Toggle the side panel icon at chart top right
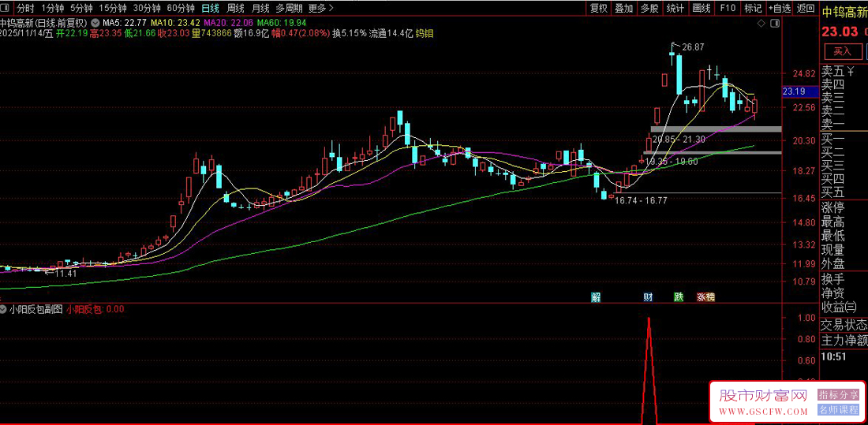 pos(774,23)
